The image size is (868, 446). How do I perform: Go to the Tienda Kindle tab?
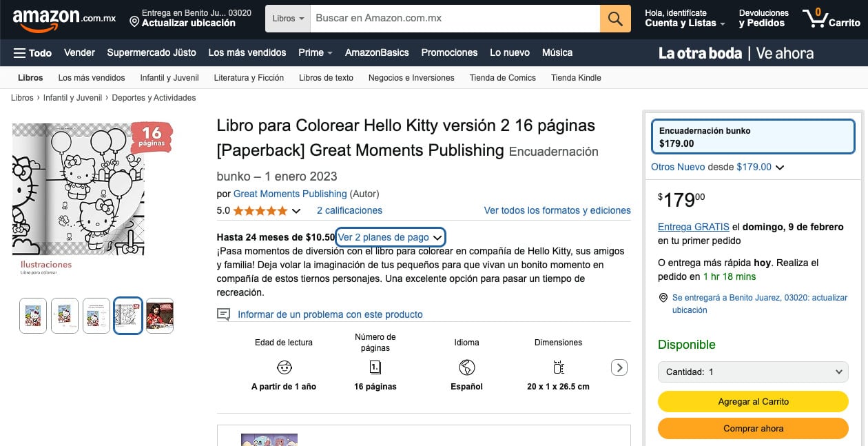[576, 78]
